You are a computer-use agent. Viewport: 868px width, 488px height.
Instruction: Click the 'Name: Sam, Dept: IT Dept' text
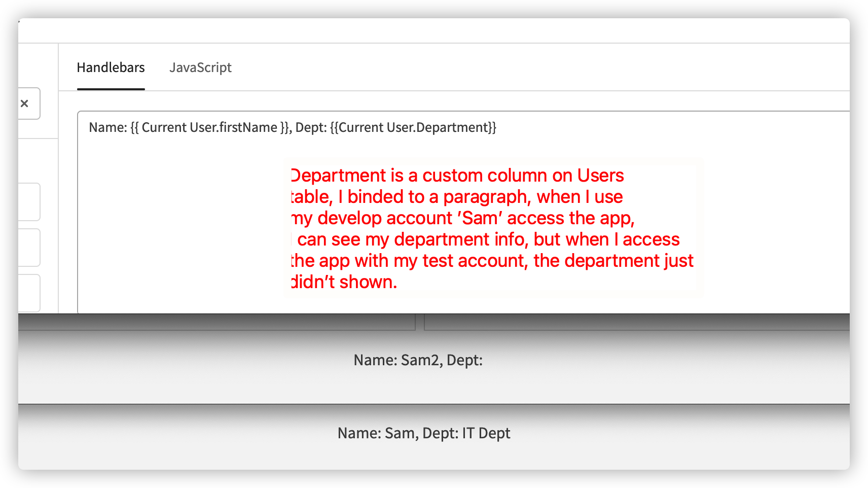click(x=424, y=433)
